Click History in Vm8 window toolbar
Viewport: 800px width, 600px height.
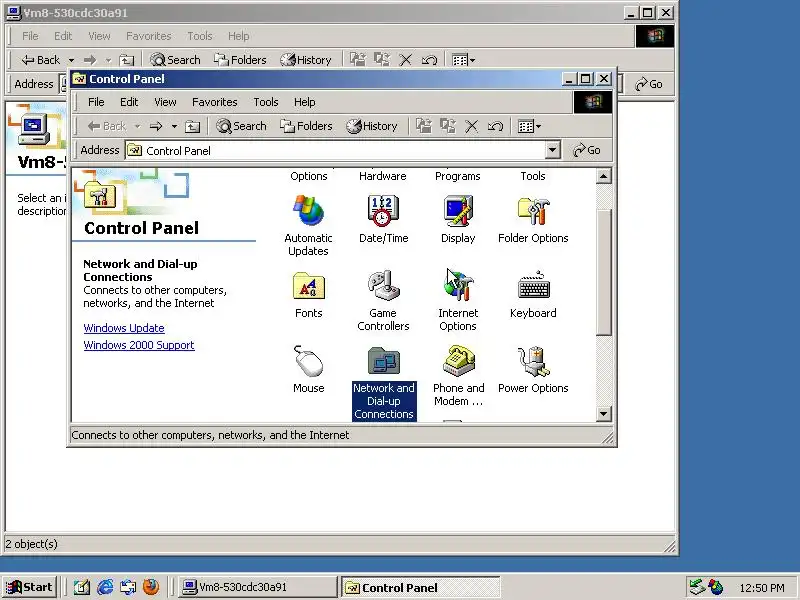(306, 60)
